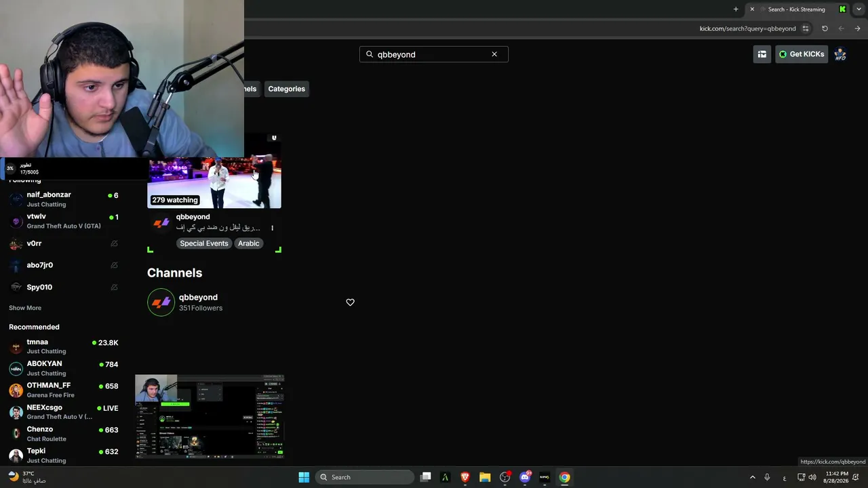Open Google Chrome from the taskbar
868x488 pixels.
(564, 477)
